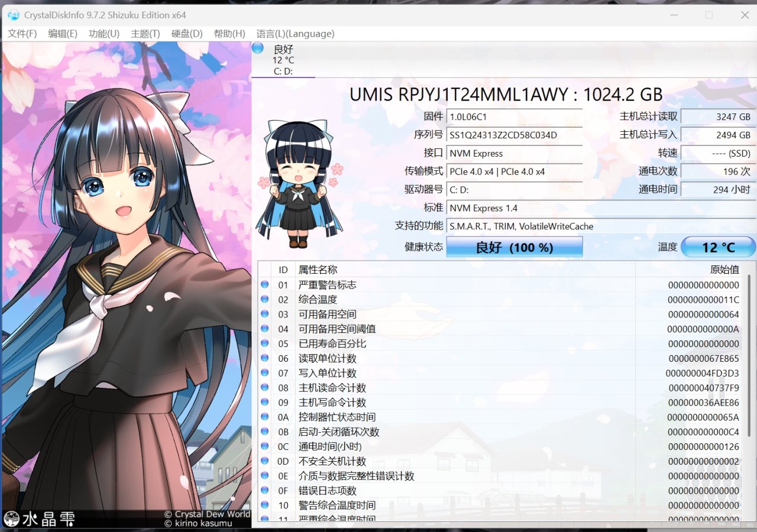Click the status orb for attribute 0B 启动-关闭循环次数

click(x=264, y=432)
